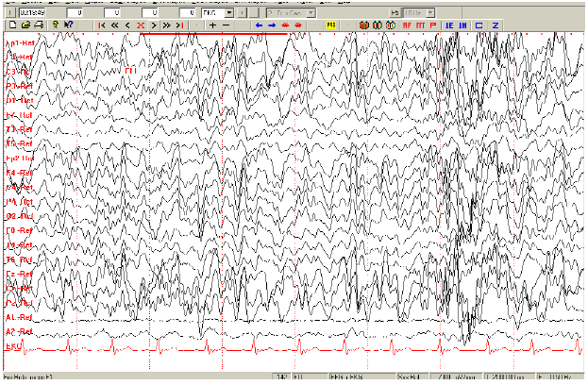The image size is (588, 385).
Task: Select the A1-Ref channel label
Action: tap(19, 317)
